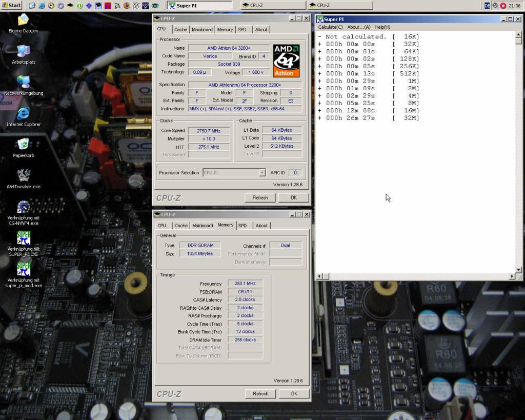Open the Papierkorb recycle bin icon

click(23, 144)
